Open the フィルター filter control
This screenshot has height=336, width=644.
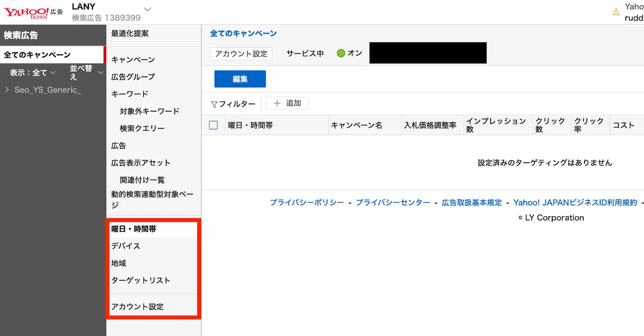[233, 104]
